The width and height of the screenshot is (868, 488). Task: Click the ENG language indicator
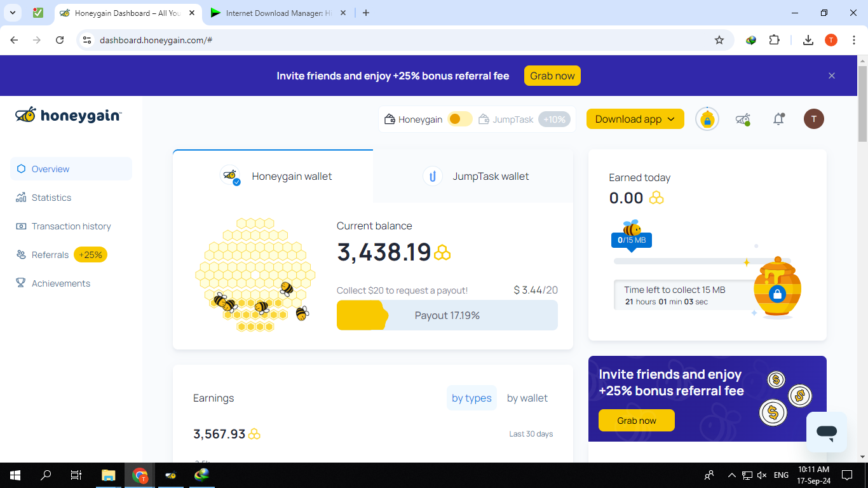(781, 475)
